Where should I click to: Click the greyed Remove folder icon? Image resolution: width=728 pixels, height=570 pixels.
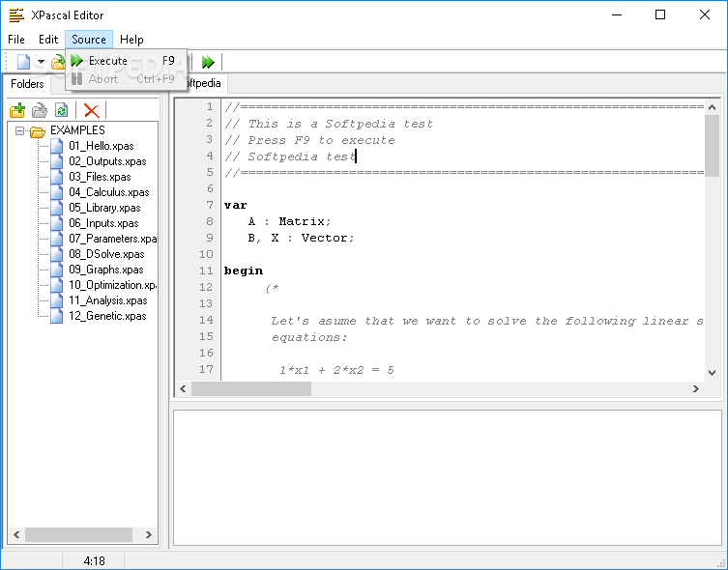40,110
